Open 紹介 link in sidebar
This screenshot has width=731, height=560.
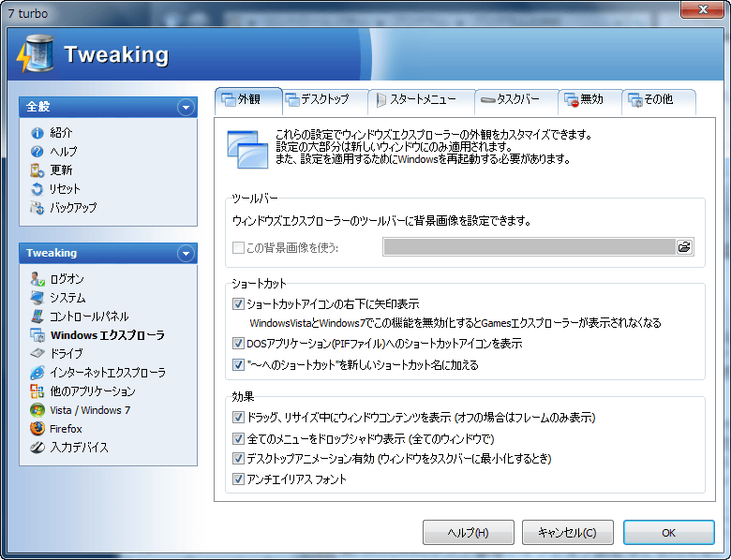61,133
